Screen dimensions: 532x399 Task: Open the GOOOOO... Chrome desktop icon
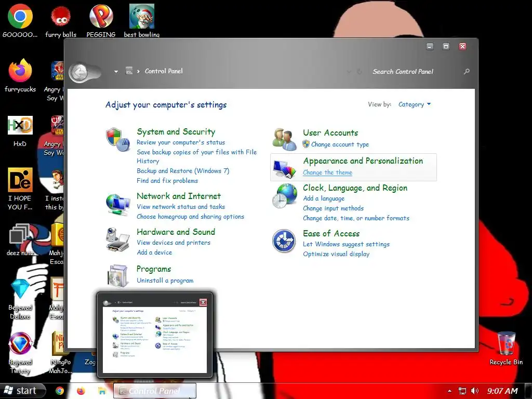(x=20, y=21)
